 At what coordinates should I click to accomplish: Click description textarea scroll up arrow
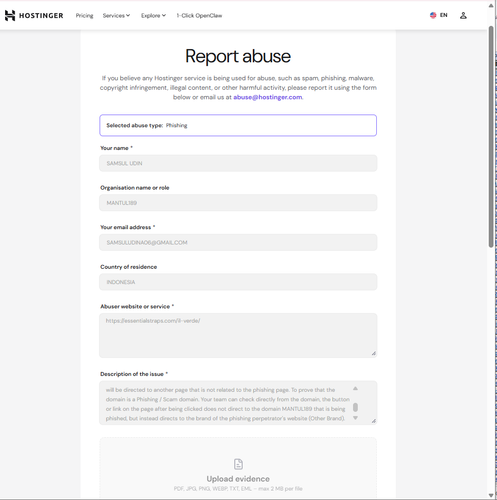point(355,389)
